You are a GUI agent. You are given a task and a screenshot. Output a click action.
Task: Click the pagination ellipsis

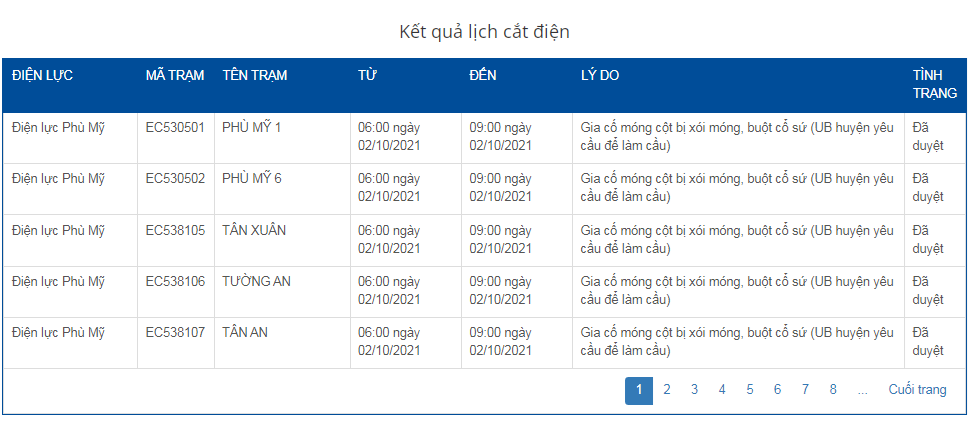point(862,390)
